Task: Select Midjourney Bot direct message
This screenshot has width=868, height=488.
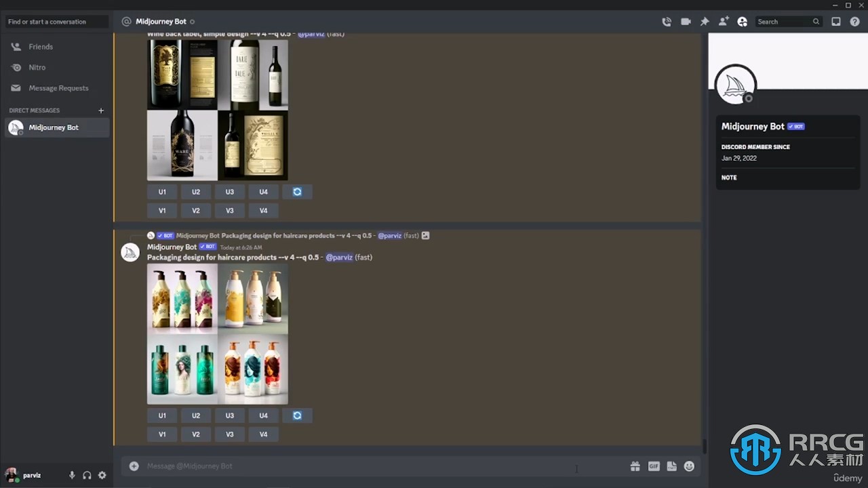Action: tap(56, 127)
